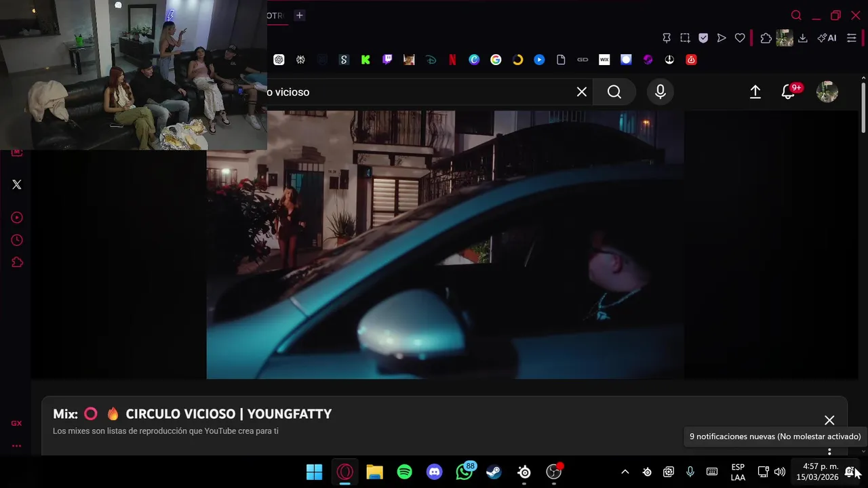Viewport: 868px width, 488px height.
Task: Open the YouTube upload/create button
Action: click(755, 91)
